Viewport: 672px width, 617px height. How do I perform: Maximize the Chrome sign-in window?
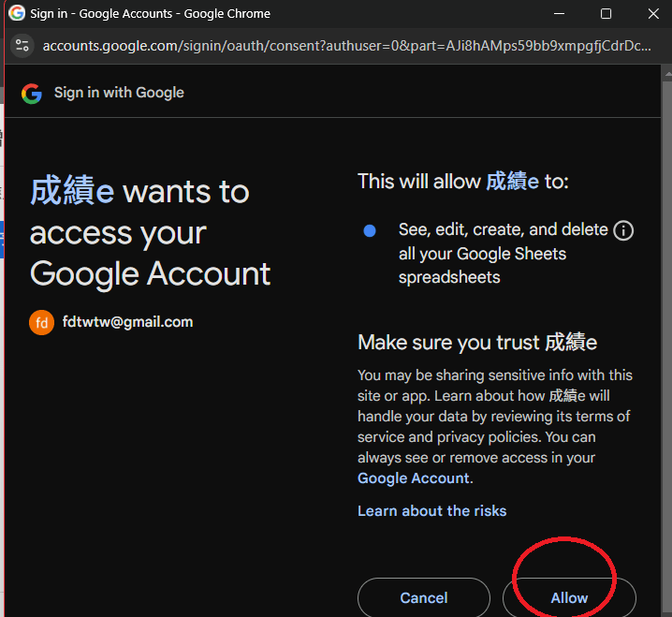coord(606,14)
